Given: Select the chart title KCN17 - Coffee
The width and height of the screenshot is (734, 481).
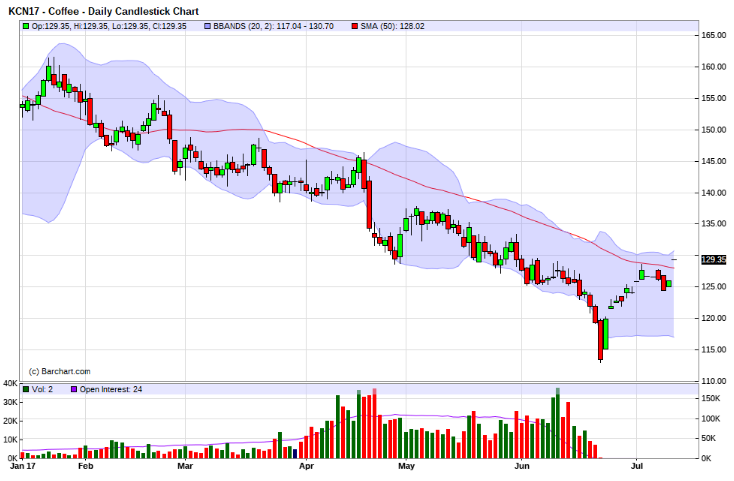Looking at the screenshot, I should pyautogui.click(x=44, y=11).
